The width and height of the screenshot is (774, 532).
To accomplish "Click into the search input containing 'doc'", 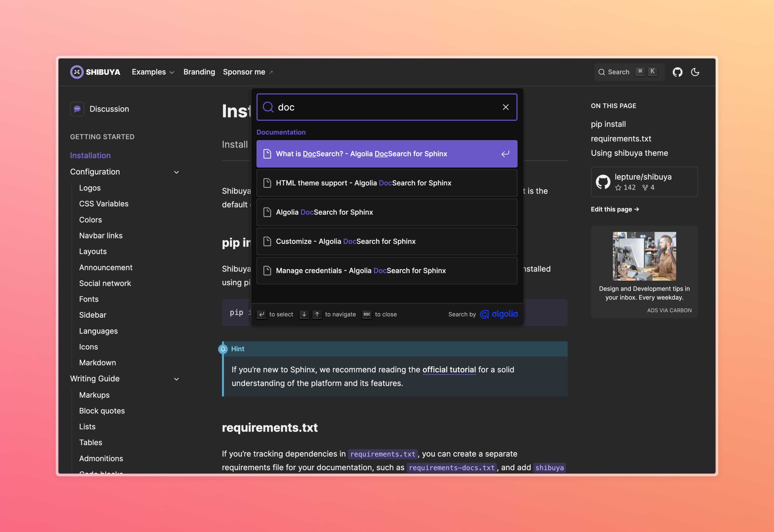I will tap(387, 107).
